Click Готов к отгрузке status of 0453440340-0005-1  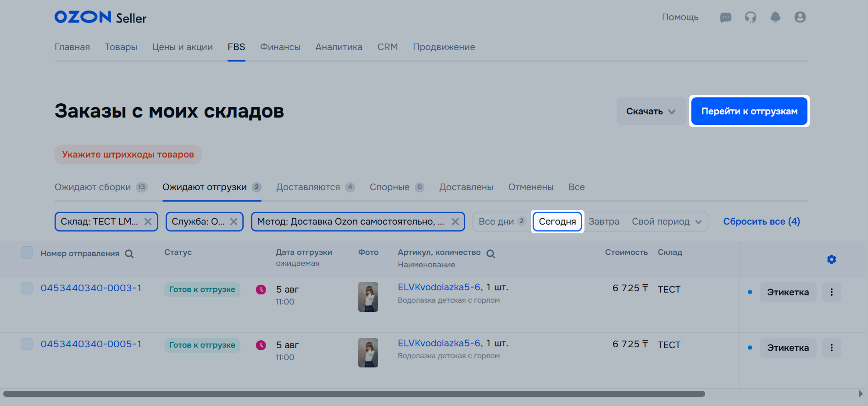tap(202, 345)
